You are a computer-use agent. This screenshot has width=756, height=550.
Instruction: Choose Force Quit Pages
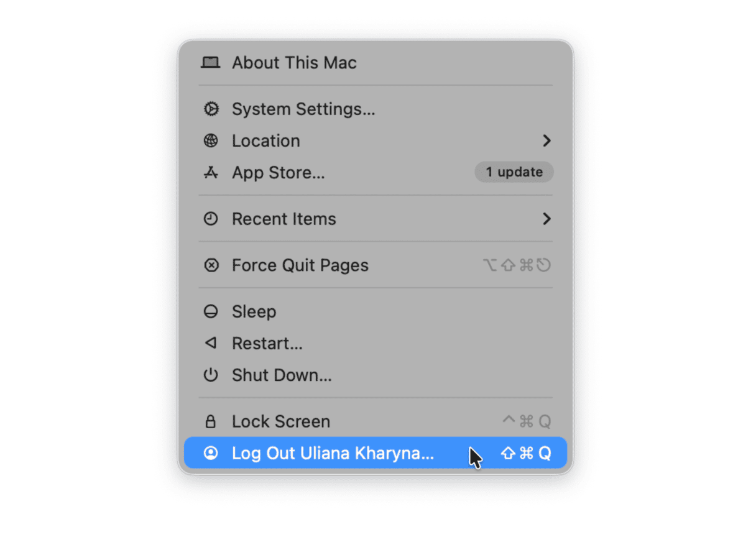tap(300, 265)
